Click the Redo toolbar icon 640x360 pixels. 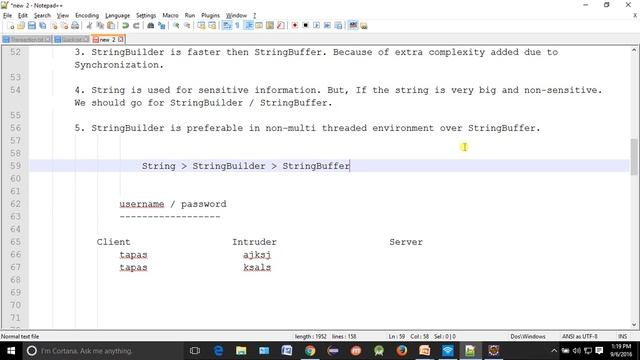pyautogui.click(x=136, y=26)
